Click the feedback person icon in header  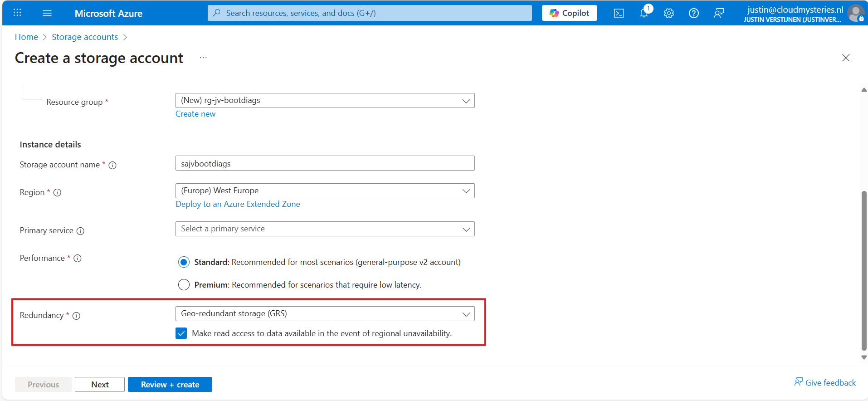pyautogui.click(x=718, y=13)
